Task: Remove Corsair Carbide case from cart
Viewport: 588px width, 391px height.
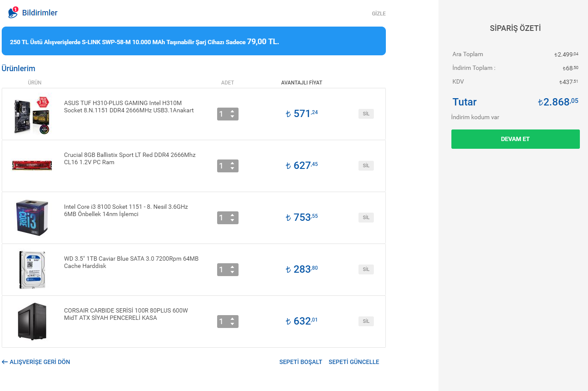Action: 366,321
